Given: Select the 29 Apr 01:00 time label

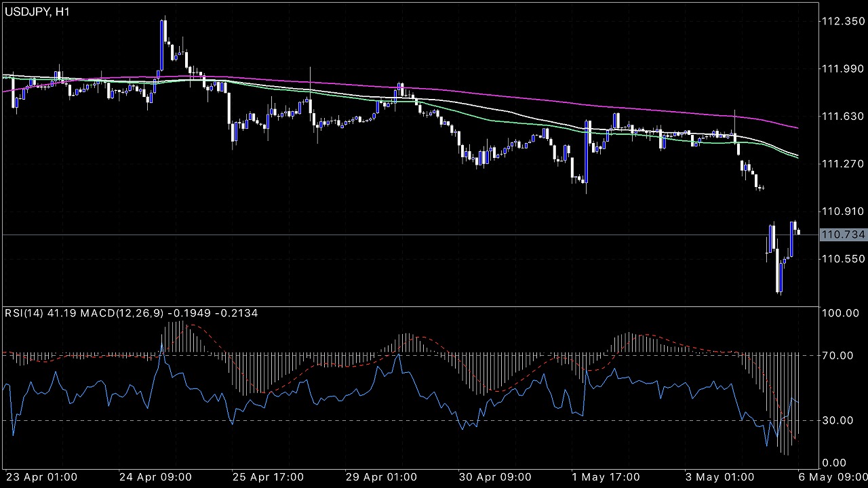Looking at the screenshot, I should coord(381,476).
